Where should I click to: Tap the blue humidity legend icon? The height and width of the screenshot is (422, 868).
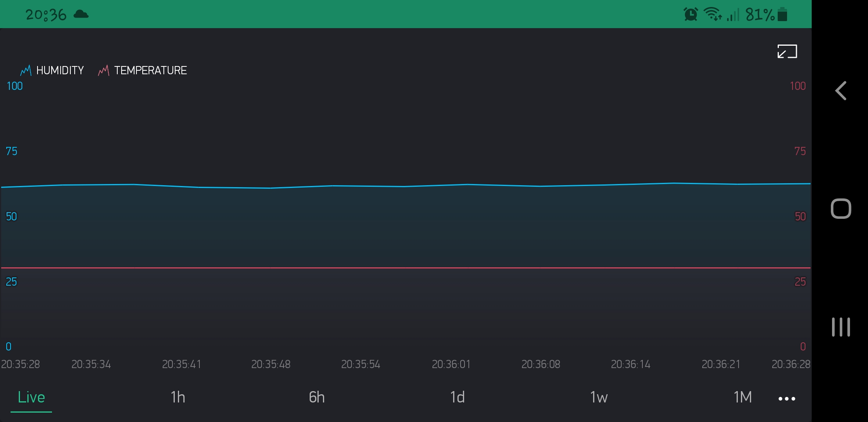(26, 70)
